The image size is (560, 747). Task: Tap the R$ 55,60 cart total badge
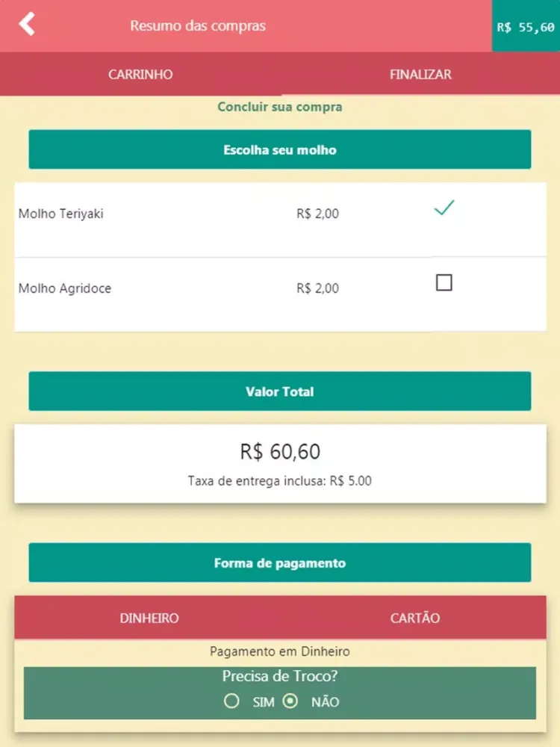(x=526, y=26)
